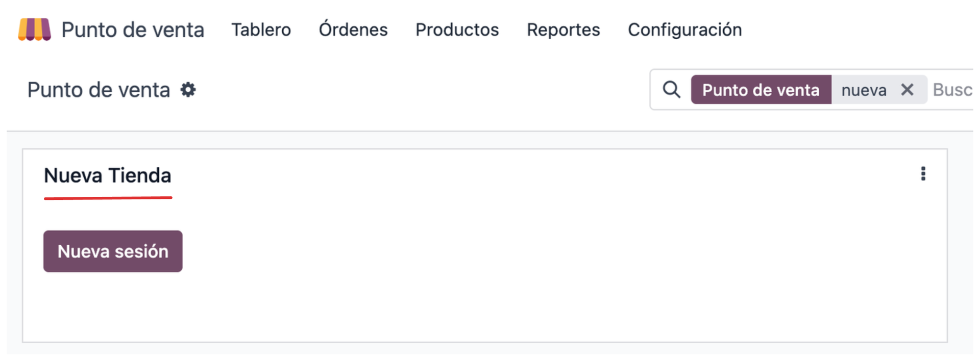
Task: Click the gray background strip above the card
Action: [490, 140]
